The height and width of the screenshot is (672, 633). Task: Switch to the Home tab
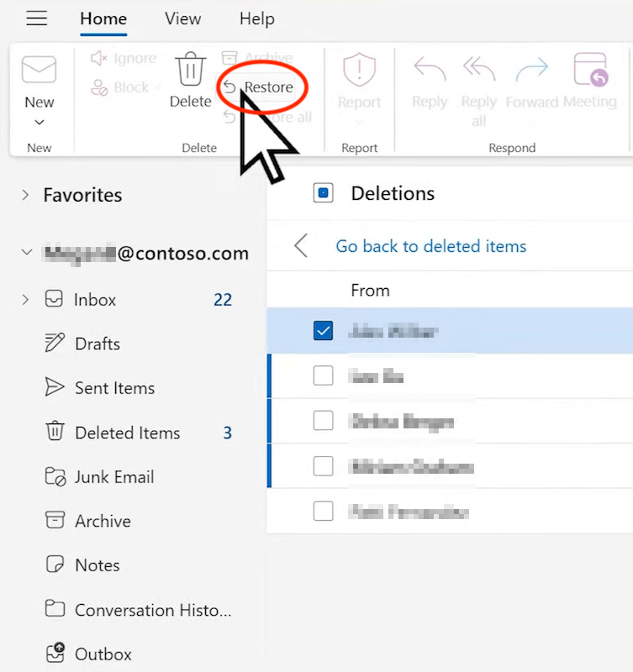coord(103,18)
